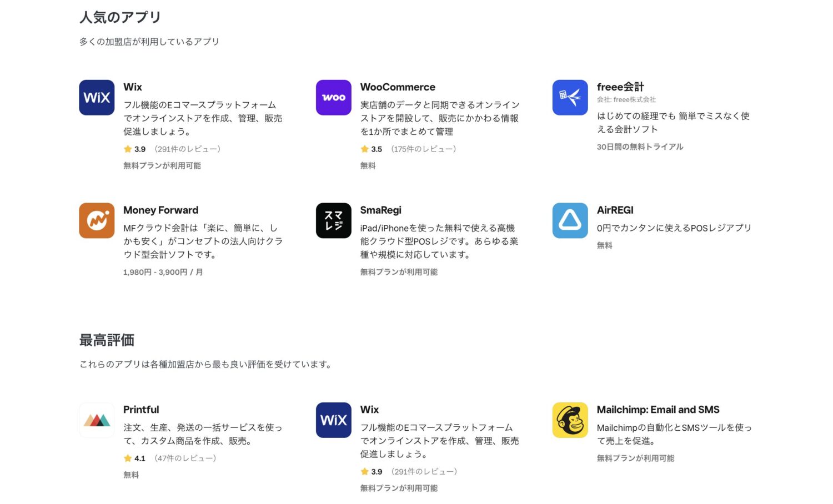Click the WooCommerce review count link

(423, 149)
